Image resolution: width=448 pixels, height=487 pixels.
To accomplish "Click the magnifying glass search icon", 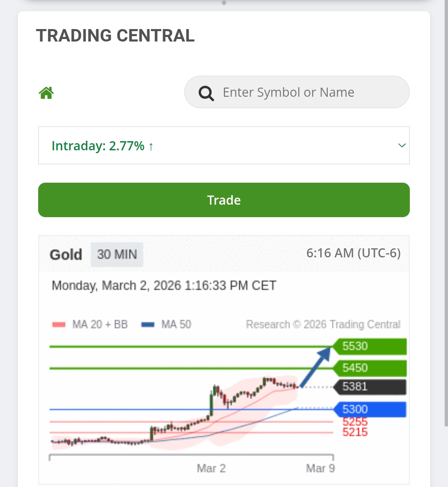I will 206,93.
